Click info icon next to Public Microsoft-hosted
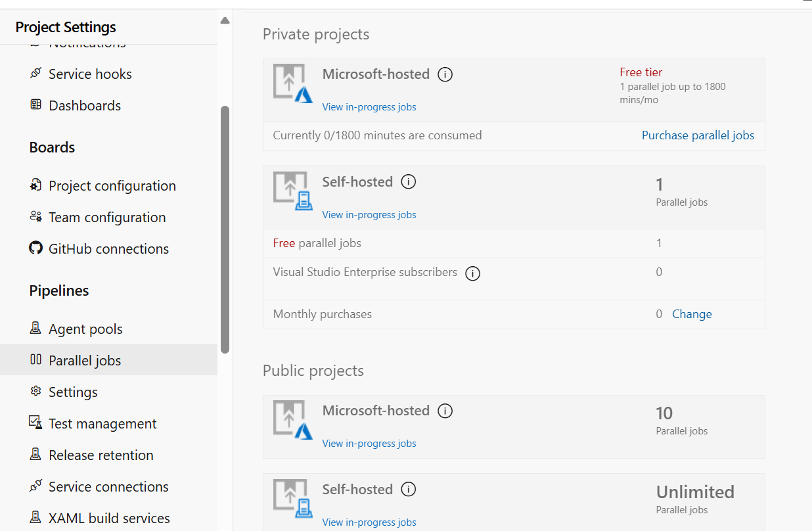This screenshot has width=812, height=531. pyautogui.click(x=445, y=411)
